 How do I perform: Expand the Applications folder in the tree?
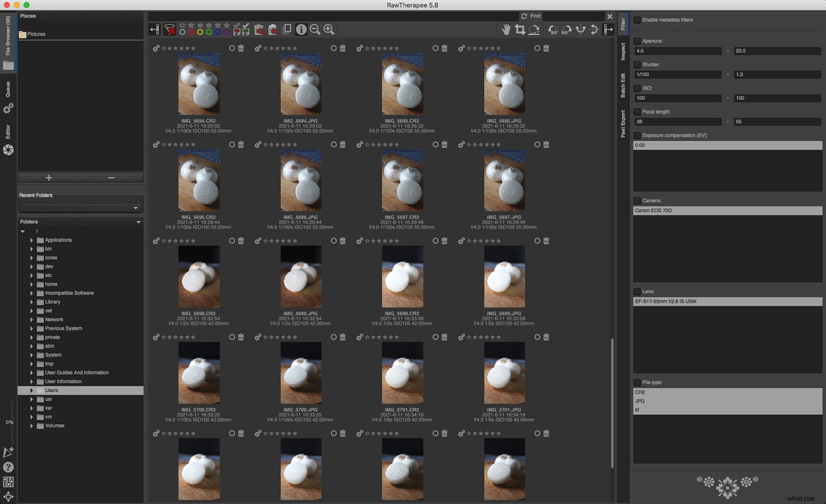pyautogui.click(x=32, y=240)
